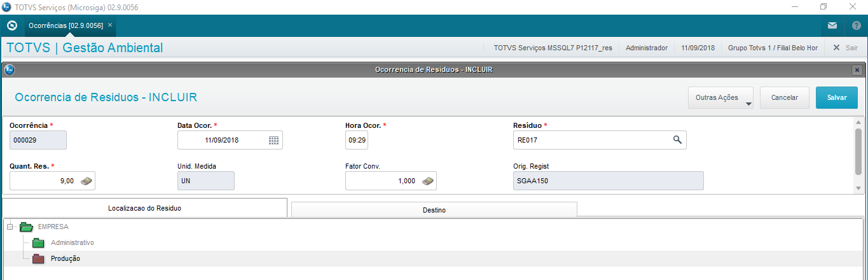The height and width of the screenshot is (280, 868).
Task: Select the Administrativo tree item
Action: [x=72, y=242]
